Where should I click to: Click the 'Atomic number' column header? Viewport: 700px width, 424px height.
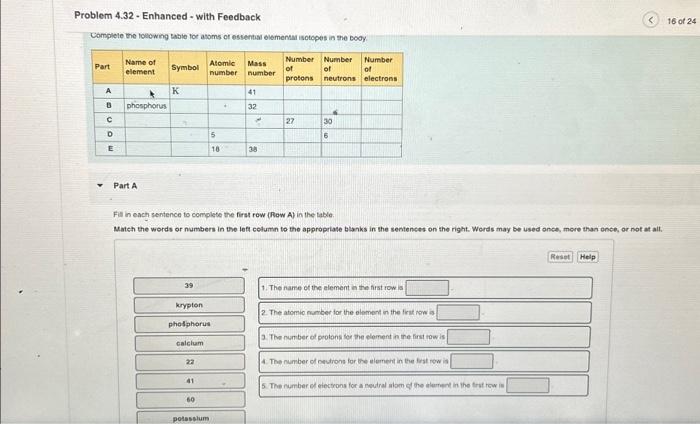click(226, 68)
